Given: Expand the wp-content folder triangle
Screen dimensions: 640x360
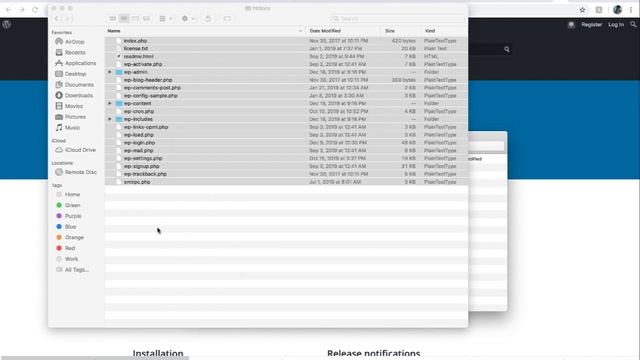Looking at the screenshot, I should click(x=109, y=104).
